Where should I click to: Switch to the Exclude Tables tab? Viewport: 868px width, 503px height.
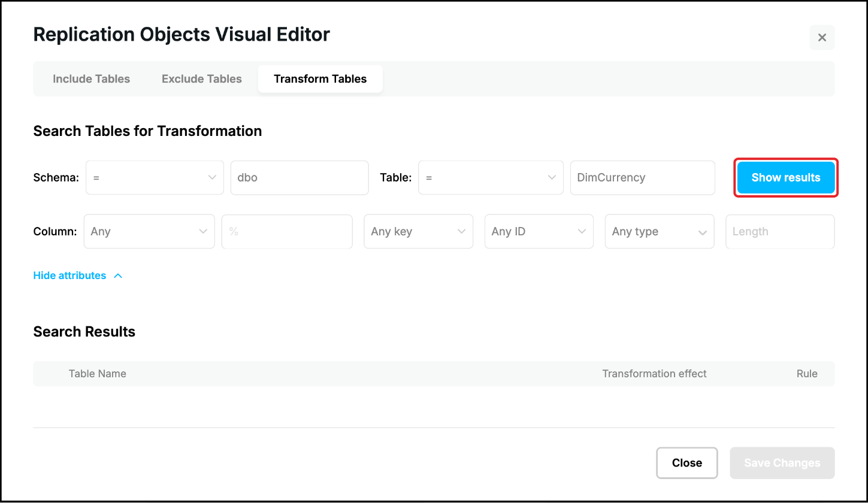coord(202,79)
